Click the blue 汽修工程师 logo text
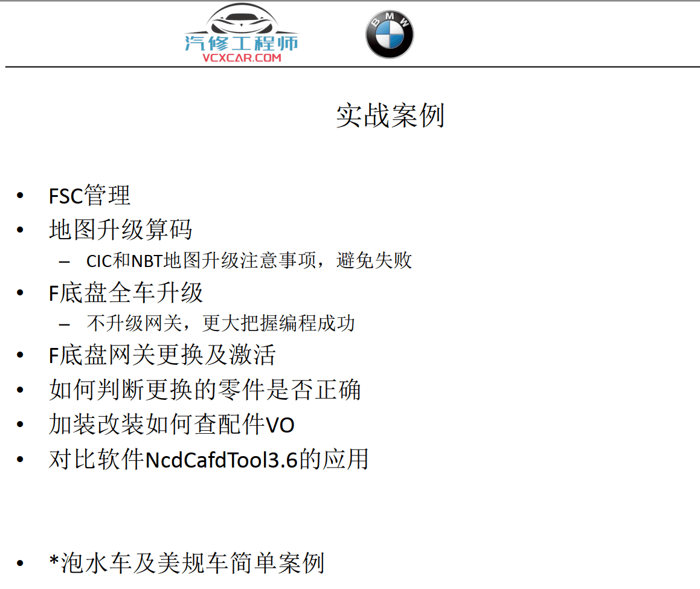 pos(241,42)
